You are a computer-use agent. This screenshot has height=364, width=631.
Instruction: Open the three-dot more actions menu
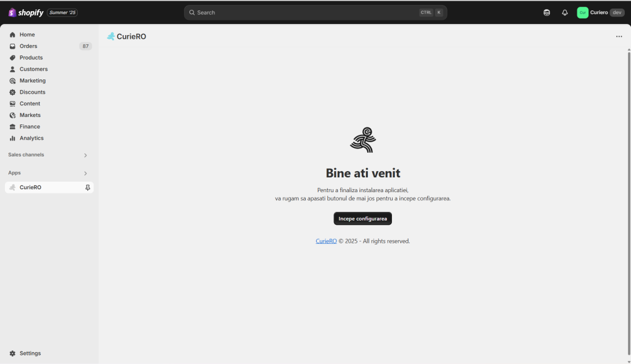619,36
